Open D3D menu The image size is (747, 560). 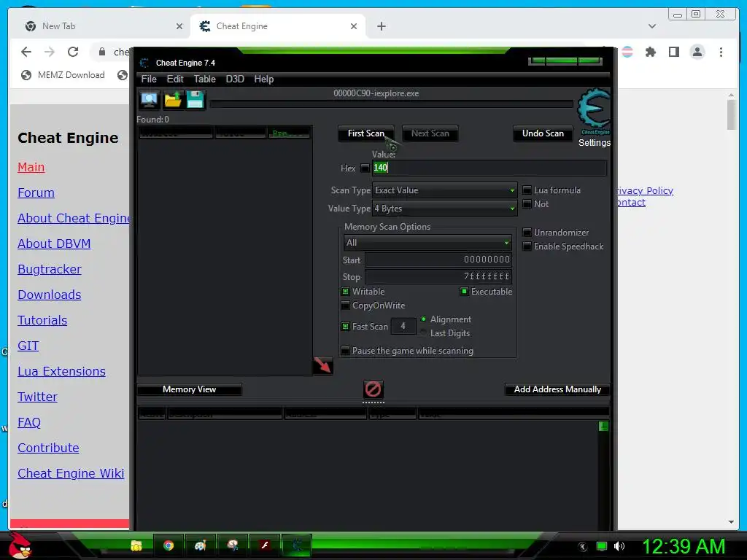pos(235,79)
